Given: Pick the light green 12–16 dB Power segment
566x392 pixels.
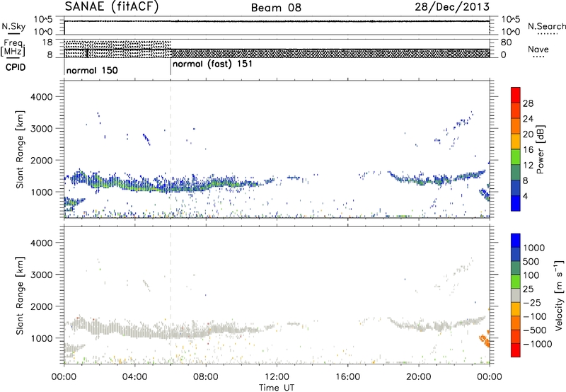Looking at the screenshot, I should (516, 156).
